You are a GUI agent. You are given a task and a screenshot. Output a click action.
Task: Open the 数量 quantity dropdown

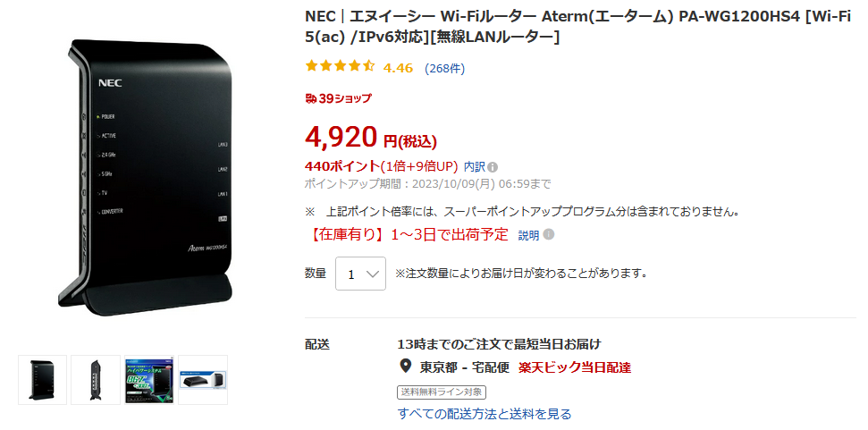tap(360, 274)
